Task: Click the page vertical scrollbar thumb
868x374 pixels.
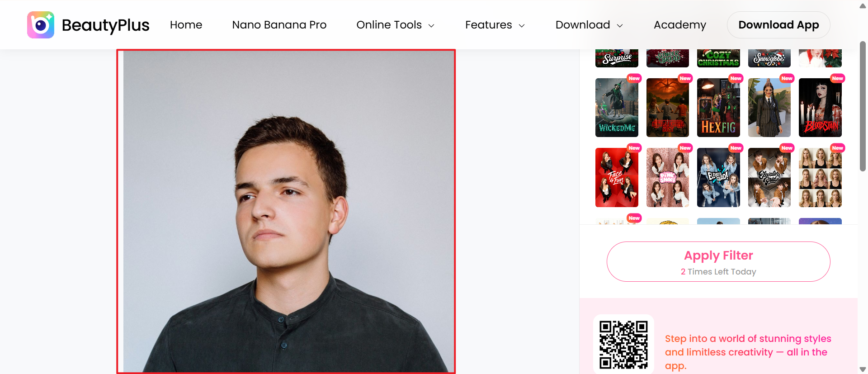Action: (x=863, y=106)
